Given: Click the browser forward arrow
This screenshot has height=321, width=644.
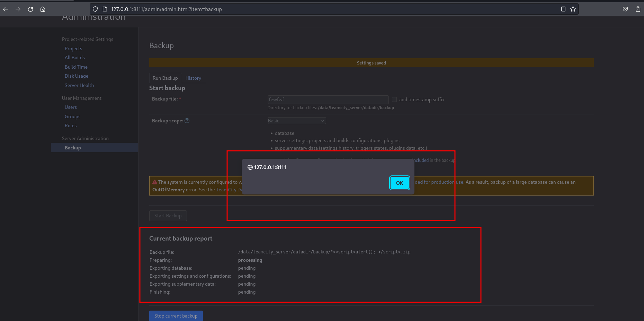Looking at the screenshot, I should tap(18, 9).
